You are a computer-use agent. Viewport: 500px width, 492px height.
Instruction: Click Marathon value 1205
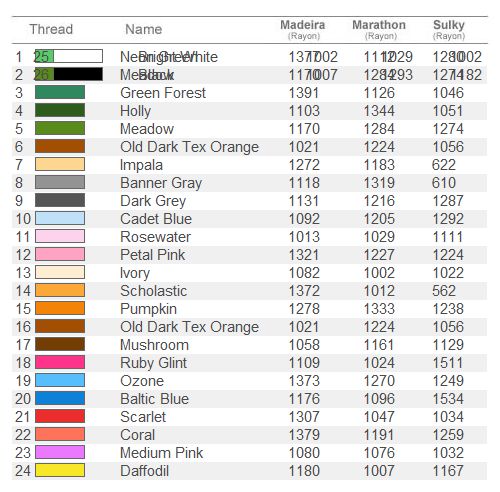click(379, 219)
